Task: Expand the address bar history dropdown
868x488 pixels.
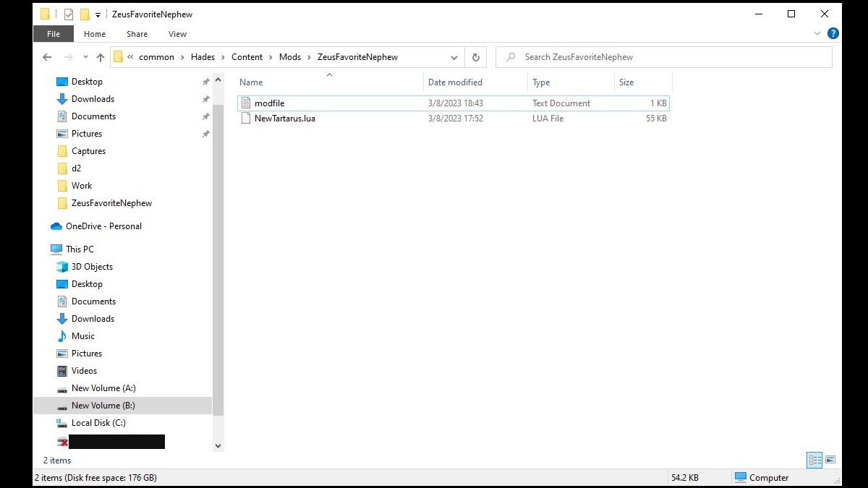Action: [454, 56]
